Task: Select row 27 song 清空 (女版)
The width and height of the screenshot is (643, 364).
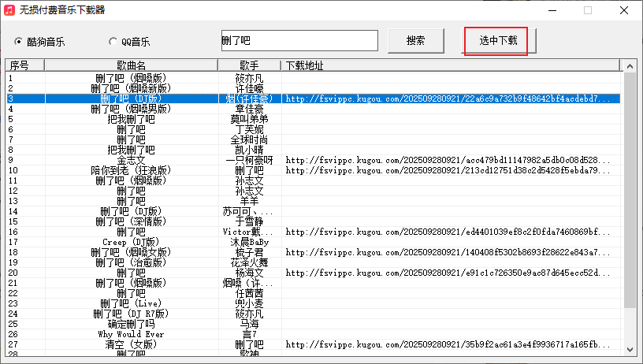Action: [x=132, y=345]
